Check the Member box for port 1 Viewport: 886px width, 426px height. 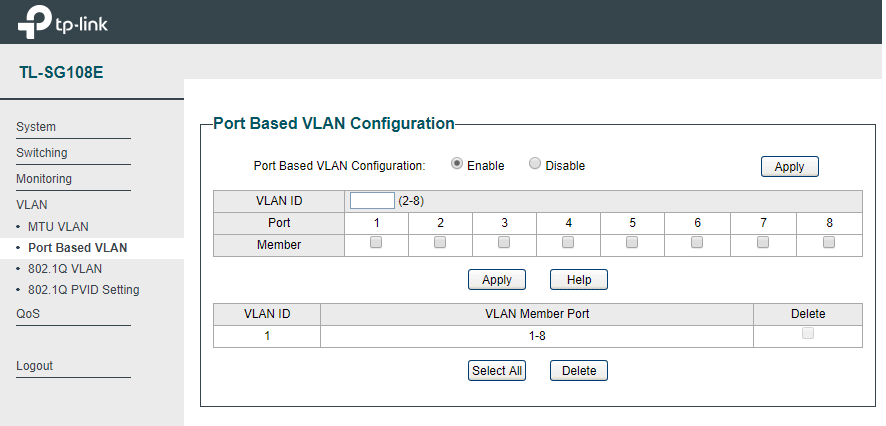pyautogui.click(x=376, y=242)
